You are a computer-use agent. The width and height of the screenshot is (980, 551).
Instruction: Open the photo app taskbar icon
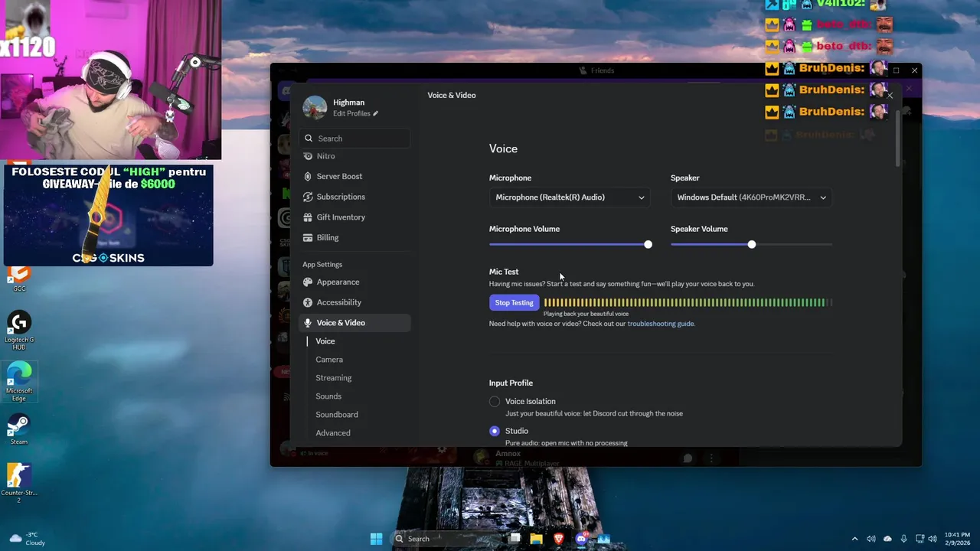click(x=603, y=539)
